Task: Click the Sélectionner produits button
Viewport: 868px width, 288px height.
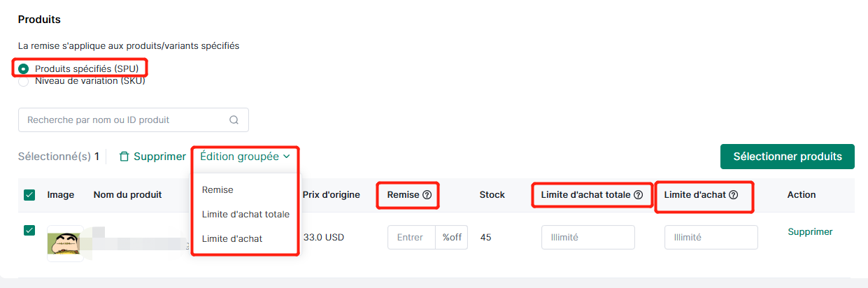Action: pyautogui.click(x=788, y=157)
